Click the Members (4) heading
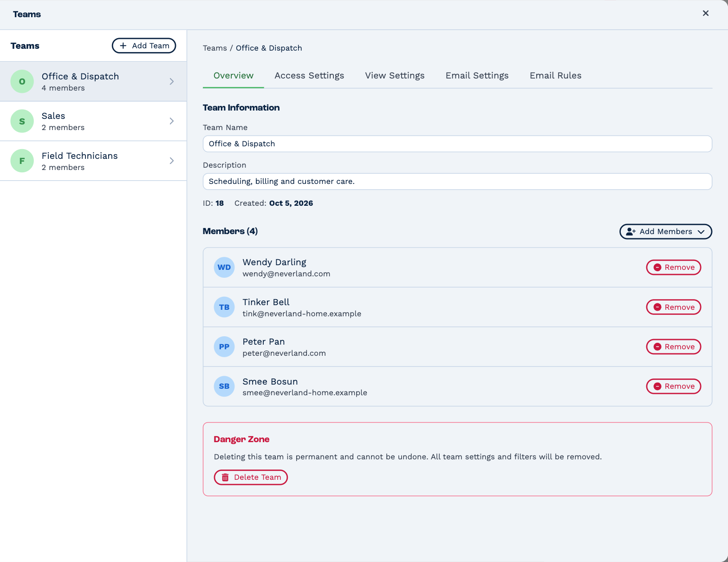The height and width of the screenshot is (562, 728). (x=230, y=231)
